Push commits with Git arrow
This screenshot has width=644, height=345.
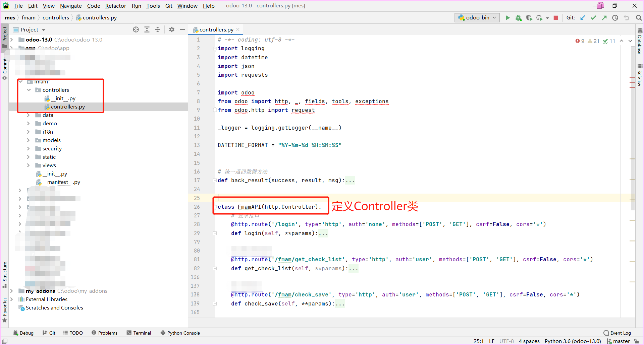click(604, 18)
